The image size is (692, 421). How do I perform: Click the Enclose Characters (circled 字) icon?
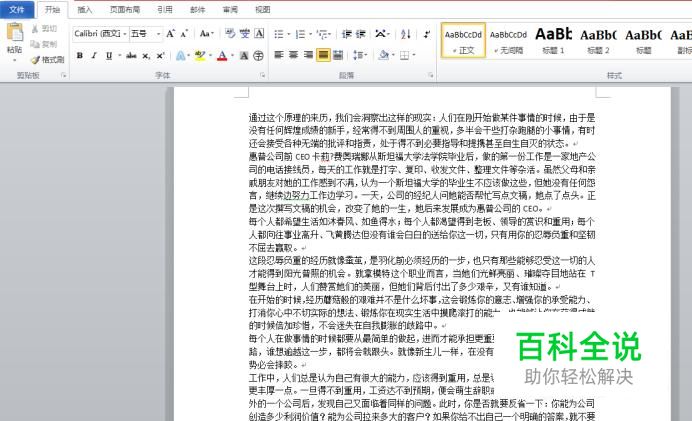click(259, 56)
